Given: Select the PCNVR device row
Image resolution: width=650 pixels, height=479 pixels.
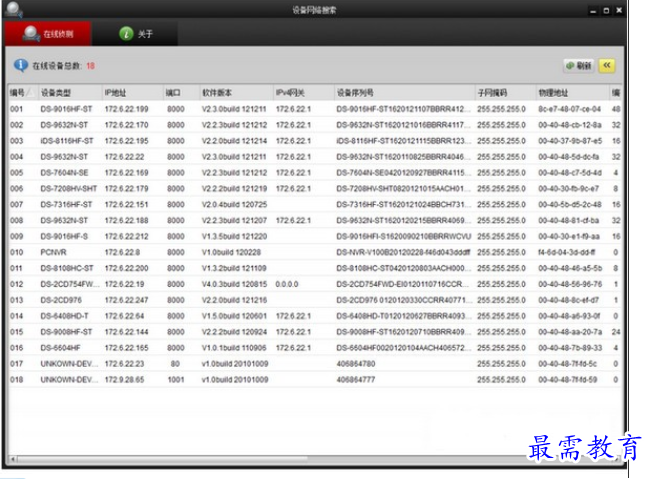Looking at the screenshot, I should click(53, 252).
